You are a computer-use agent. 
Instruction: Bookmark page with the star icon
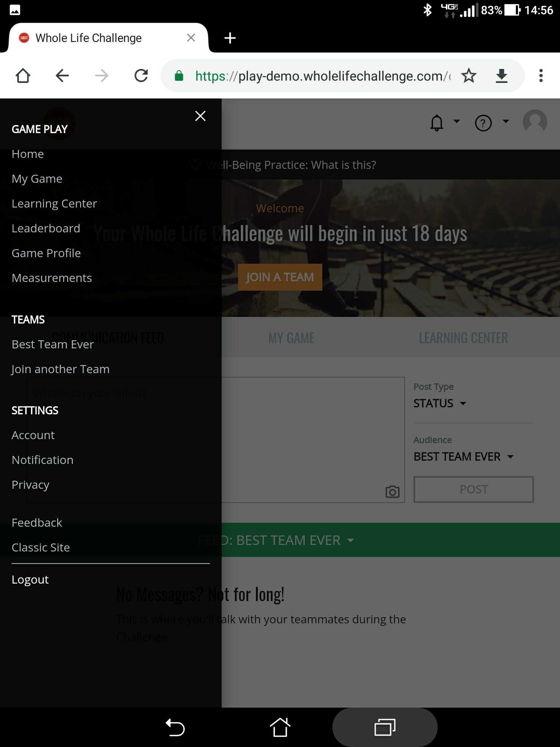[x=469, y=76]
